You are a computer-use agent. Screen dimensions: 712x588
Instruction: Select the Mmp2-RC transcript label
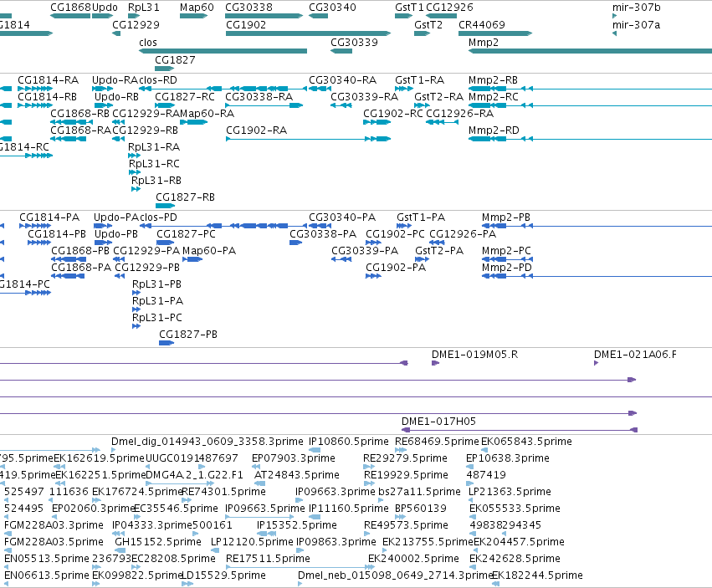[x=493, y=97]
